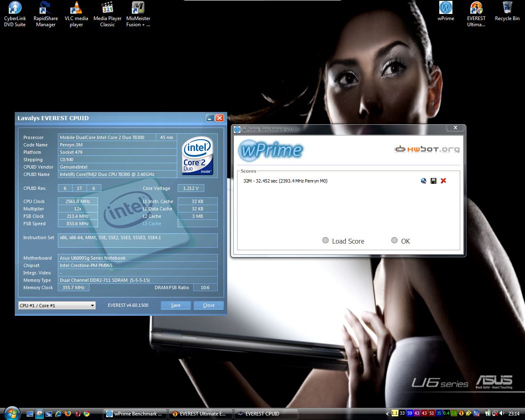Switch to wPrime Benchmark taskbar button
The height and width of the screenshot is (420, 525).
tap(135, 414)
